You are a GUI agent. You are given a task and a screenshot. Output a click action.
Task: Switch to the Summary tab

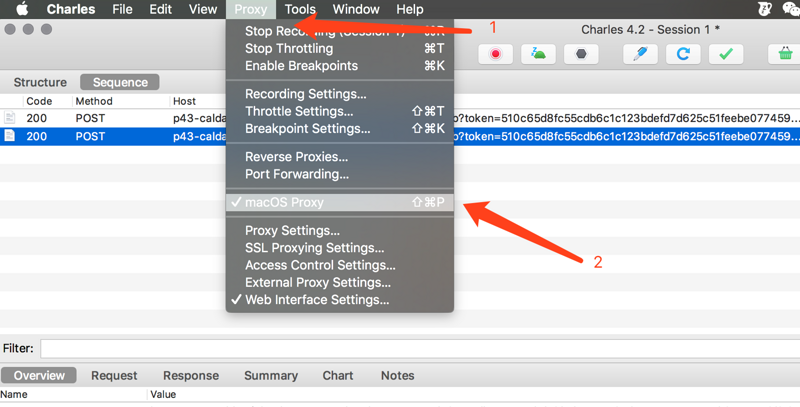point(271,375)
